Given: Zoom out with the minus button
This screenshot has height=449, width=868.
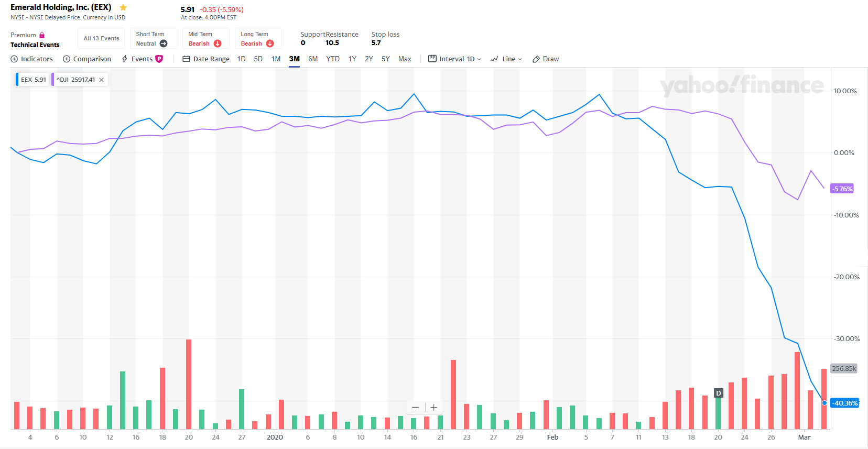Looking at the screenshot, I should tap(415, 407).
